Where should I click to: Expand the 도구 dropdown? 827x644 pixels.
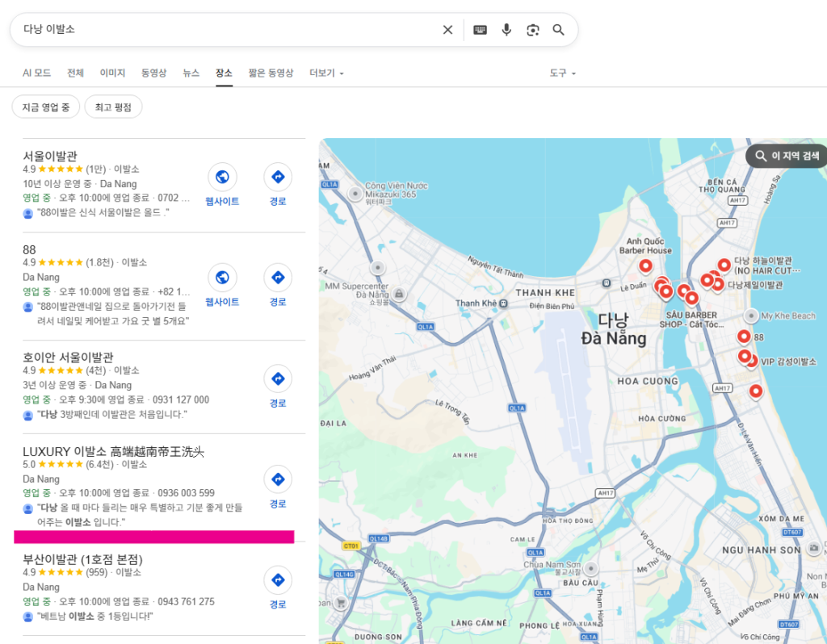tap(562, 73)
